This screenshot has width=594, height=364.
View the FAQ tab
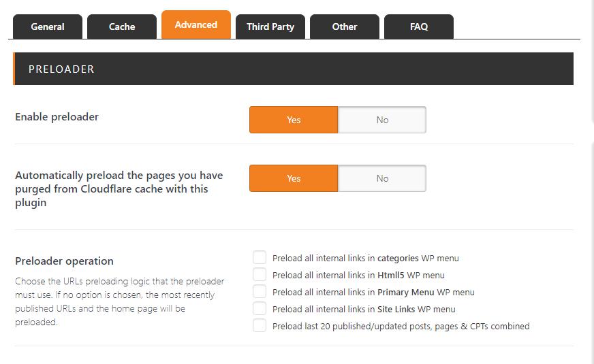[419, 27]
